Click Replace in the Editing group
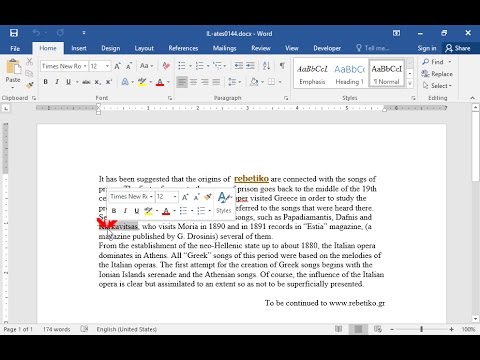 point(437,74)
